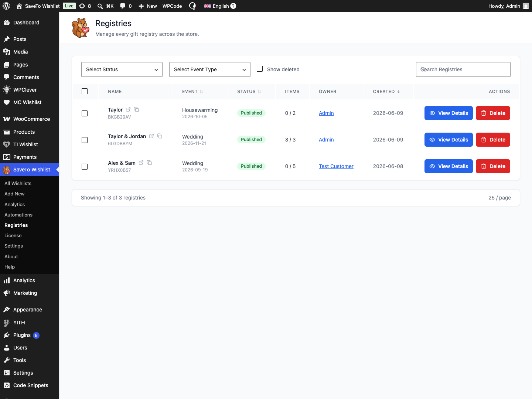Delete the Alex & Sam registry
Screen dimensions: 532x399
(x=493, y=166)
